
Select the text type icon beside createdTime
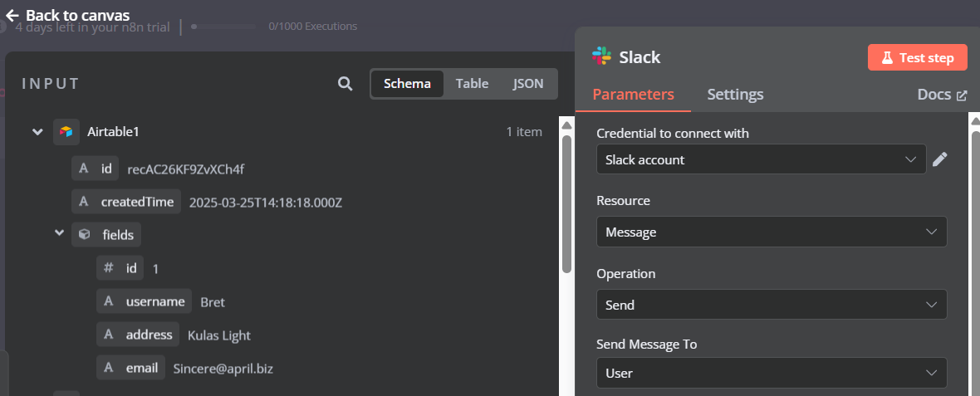(x=85, y=203)
